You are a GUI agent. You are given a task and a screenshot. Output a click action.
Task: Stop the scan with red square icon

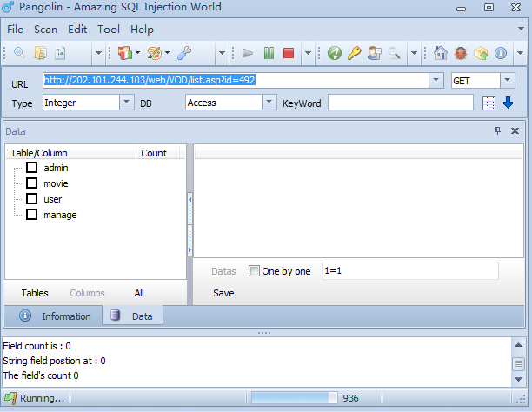click(x=289, y=53)
